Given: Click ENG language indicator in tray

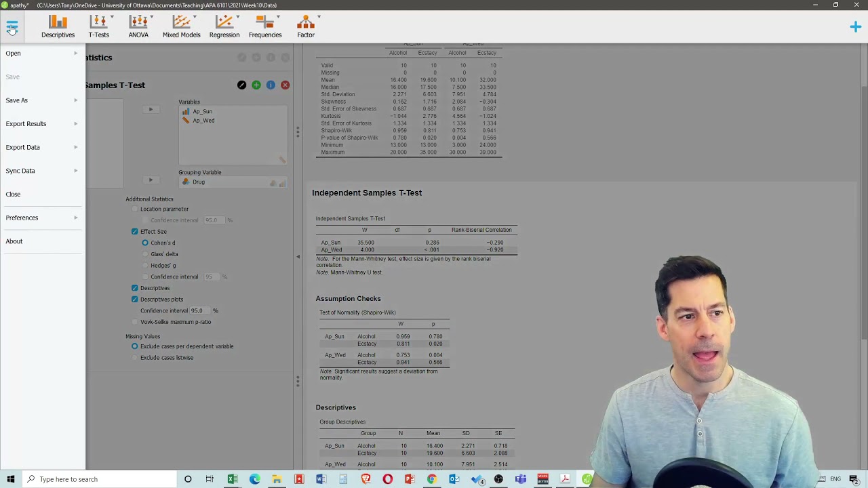Looking at the screenshot, I should (x=835, y=479).
